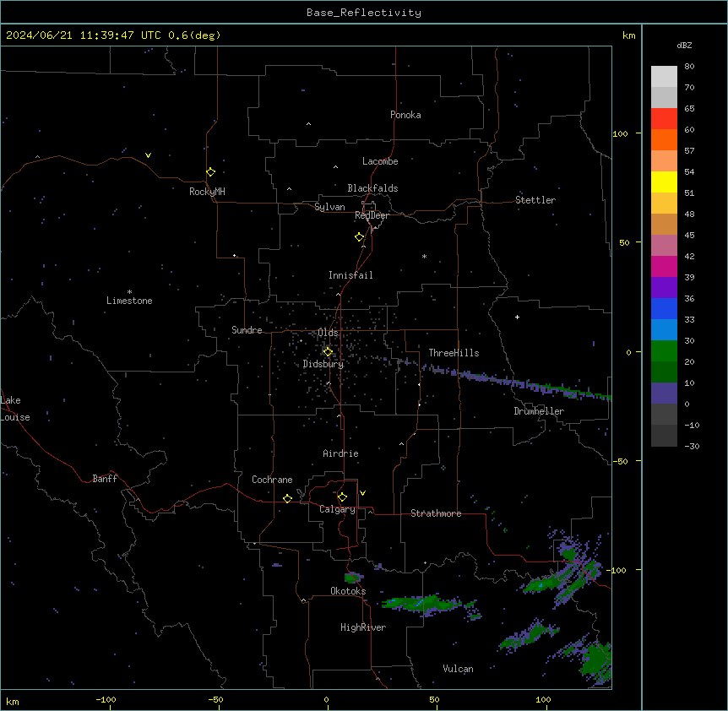Click the white caret marker west of Lacombe

pos(335,167)
